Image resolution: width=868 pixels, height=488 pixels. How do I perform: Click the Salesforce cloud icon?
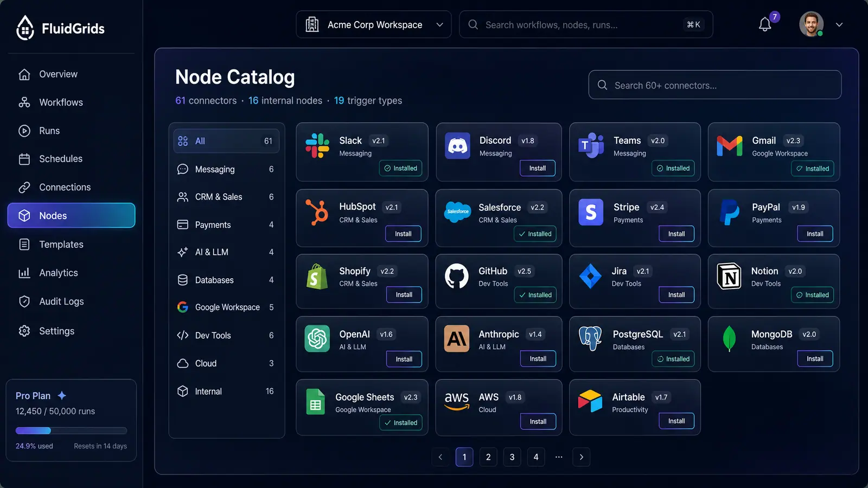click(x=458, y=211)
